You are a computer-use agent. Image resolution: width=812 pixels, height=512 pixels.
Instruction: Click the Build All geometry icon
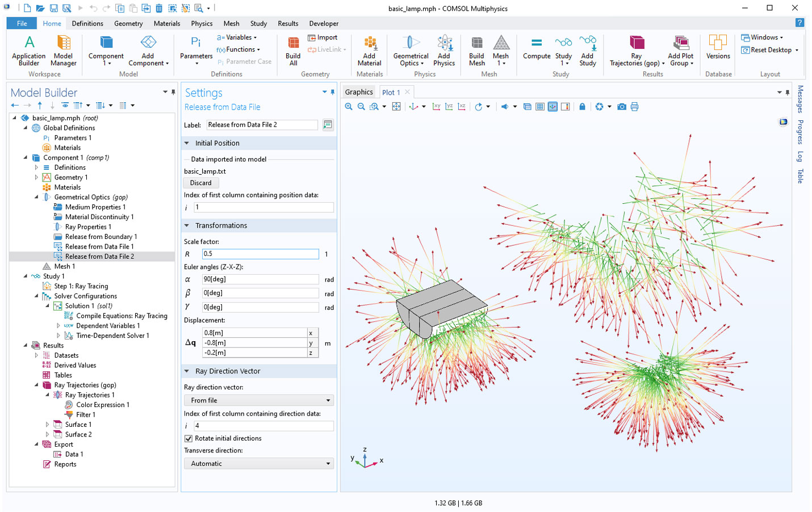pos(293,50)
